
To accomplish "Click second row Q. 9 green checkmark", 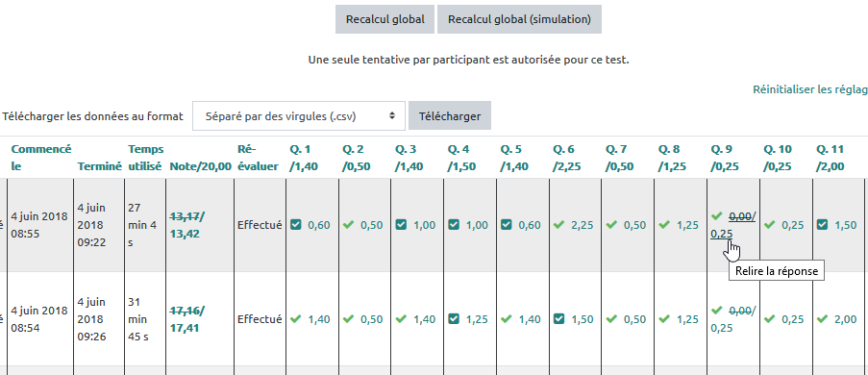I will coord(717,310).
